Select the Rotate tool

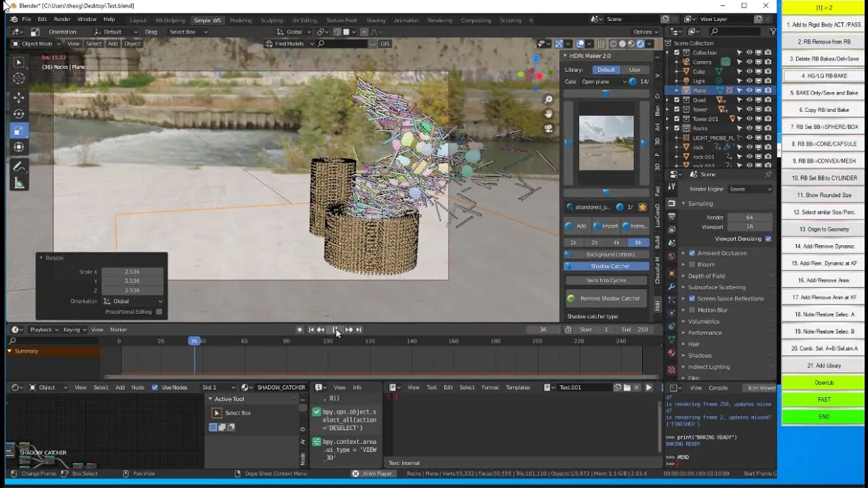tap(19, 114)
